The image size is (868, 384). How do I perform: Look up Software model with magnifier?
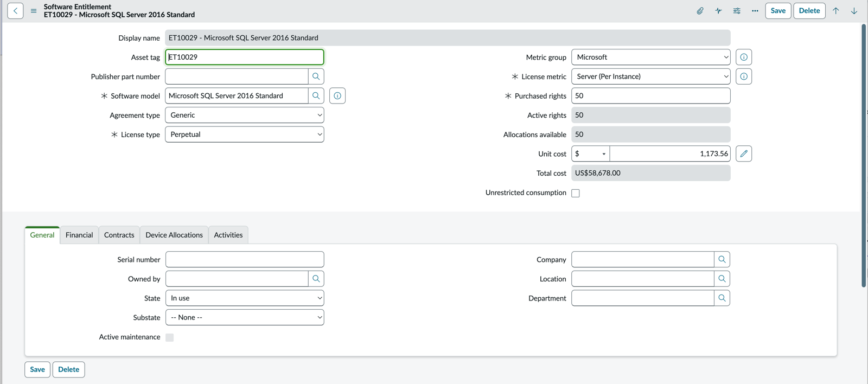[x=316, y=96]
